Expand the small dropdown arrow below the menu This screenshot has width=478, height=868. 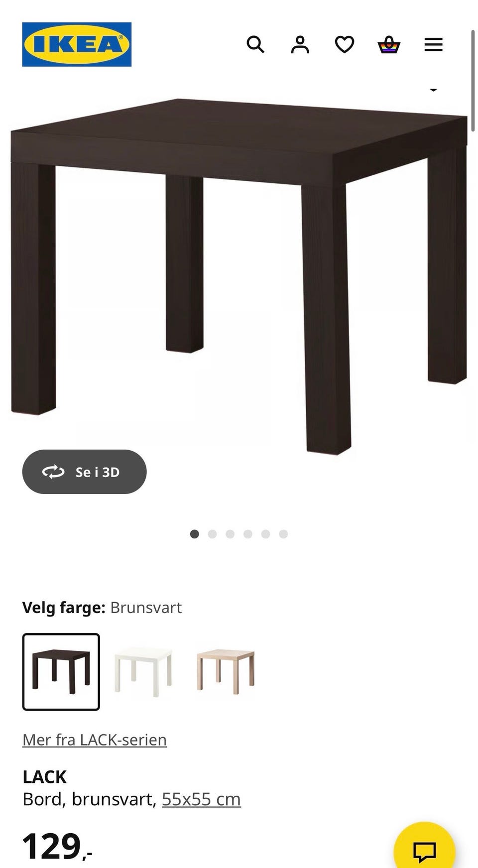tap(433, 90)
